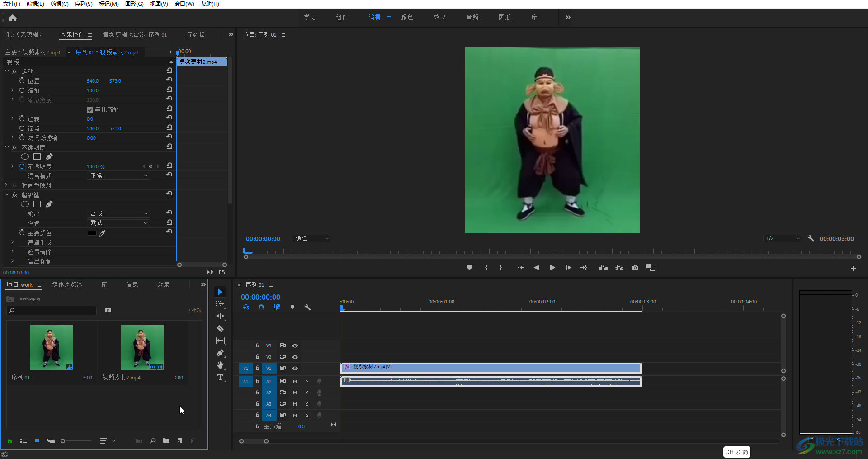Go to In point
Screen dimensions: 868x459
click(x=521, y=268)
